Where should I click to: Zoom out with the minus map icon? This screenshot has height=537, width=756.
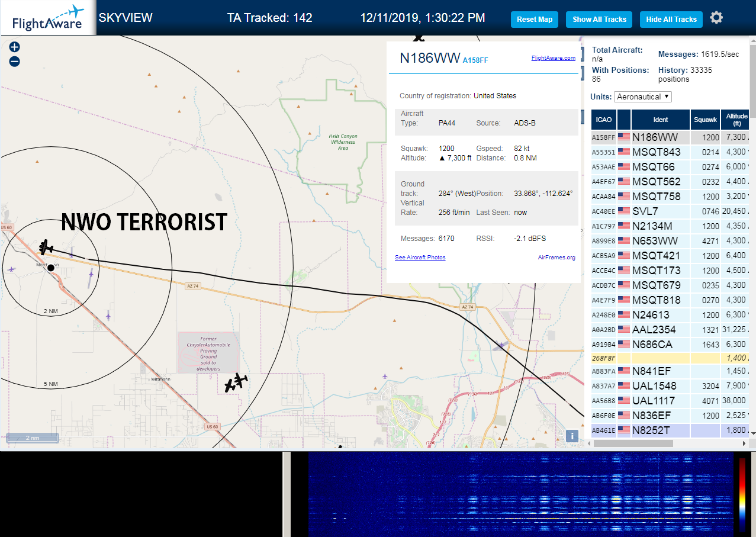pyautogui.click(x=15, y=61)
